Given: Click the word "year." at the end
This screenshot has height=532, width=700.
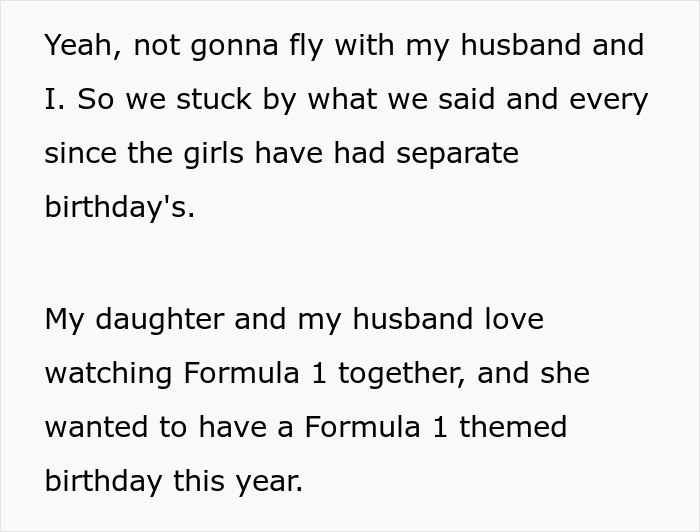Looking at the screenshot, I should click(272, 481).
